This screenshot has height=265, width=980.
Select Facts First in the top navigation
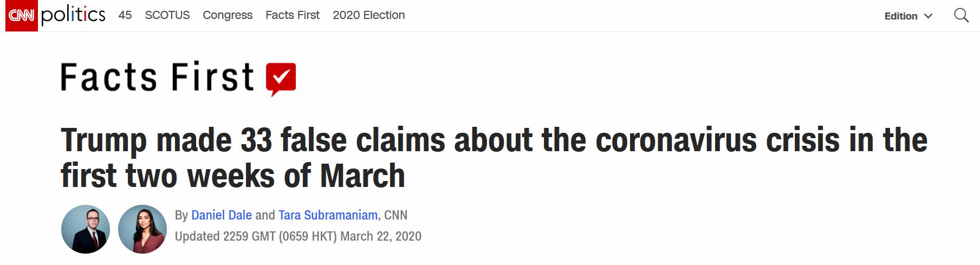[x=293, y=15]
